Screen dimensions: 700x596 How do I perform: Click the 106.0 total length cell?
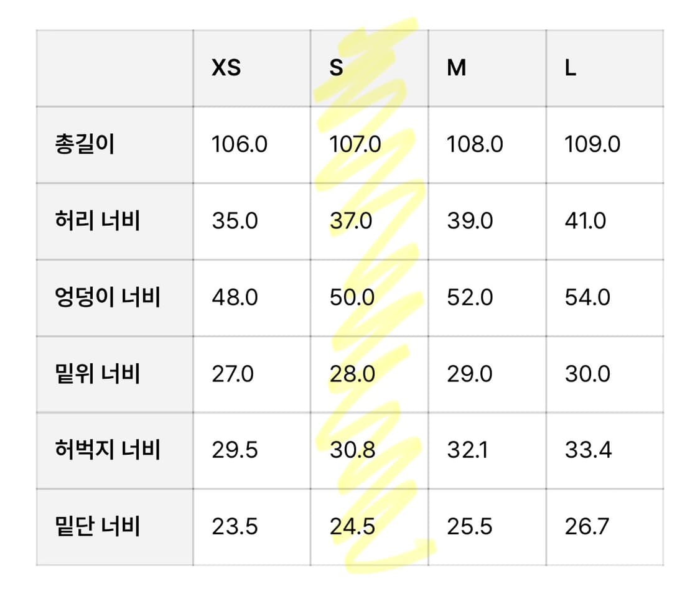pos(240,144)
